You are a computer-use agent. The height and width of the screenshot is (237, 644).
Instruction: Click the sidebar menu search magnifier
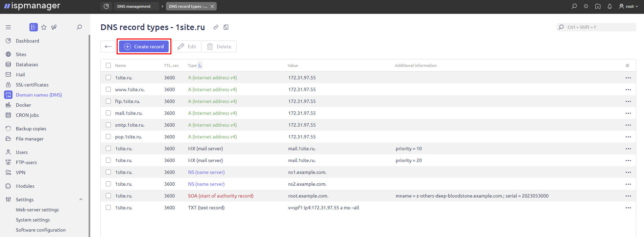(x=79, y=27)
